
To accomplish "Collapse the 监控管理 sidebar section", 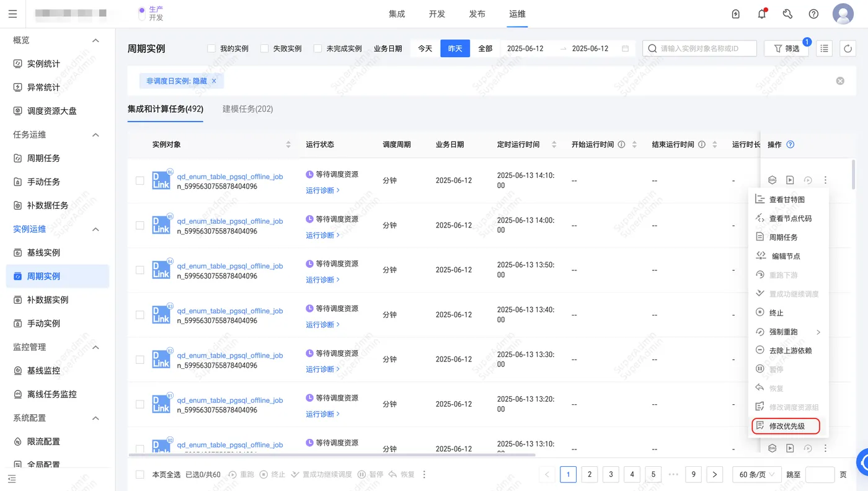I will click(x=95, y=347).
